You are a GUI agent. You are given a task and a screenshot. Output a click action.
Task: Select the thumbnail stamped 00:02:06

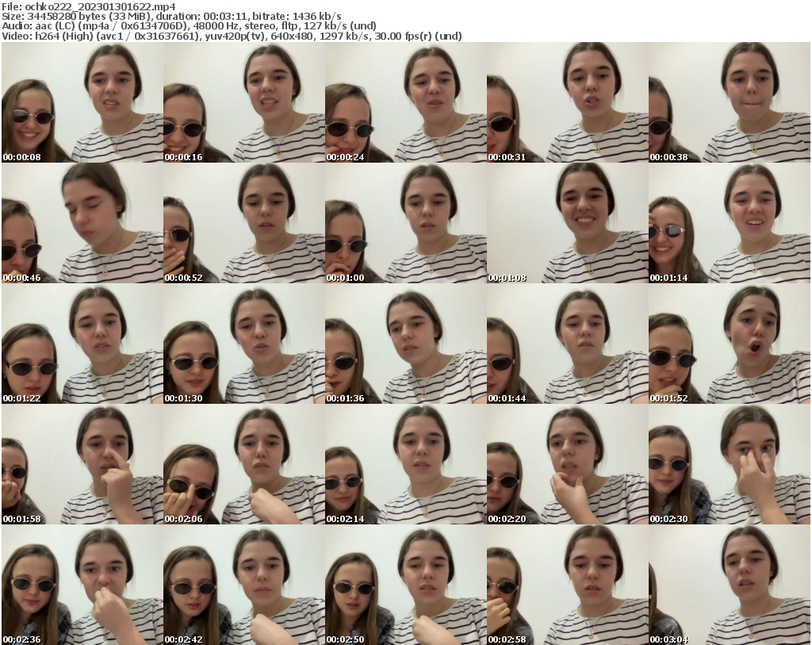tap(243, 465)
